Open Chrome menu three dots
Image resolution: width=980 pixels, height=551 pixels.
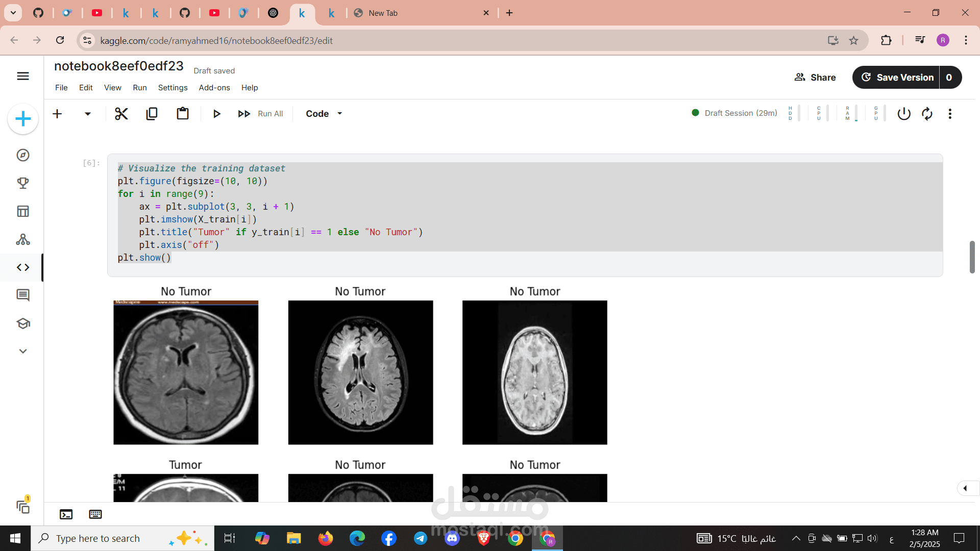966,40
